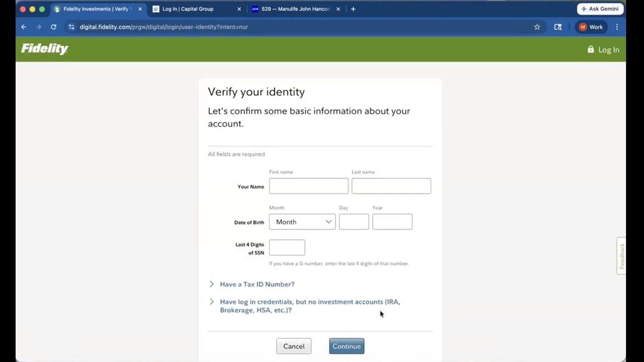Click the Day input field
Viewport: 644px width, 362px height.
pyautogui.click(x=354, y=222)
